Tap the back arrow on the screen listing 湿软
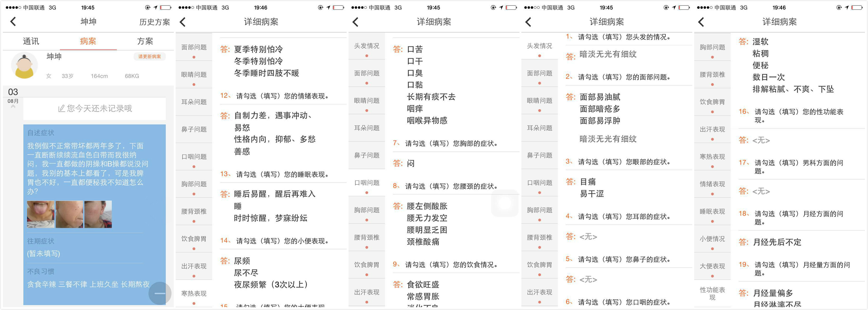 tap(701, 22)
